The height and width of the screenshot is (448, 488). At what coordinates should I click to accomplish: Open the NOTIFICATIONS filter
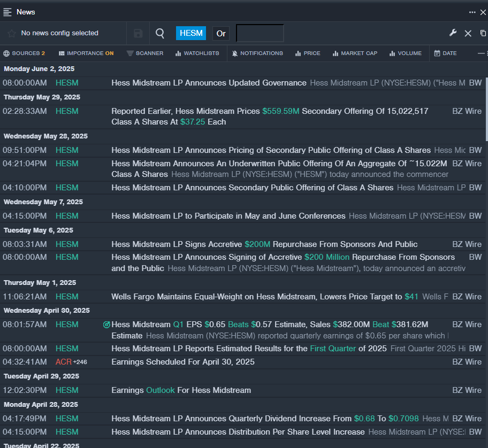pos(257,53)
